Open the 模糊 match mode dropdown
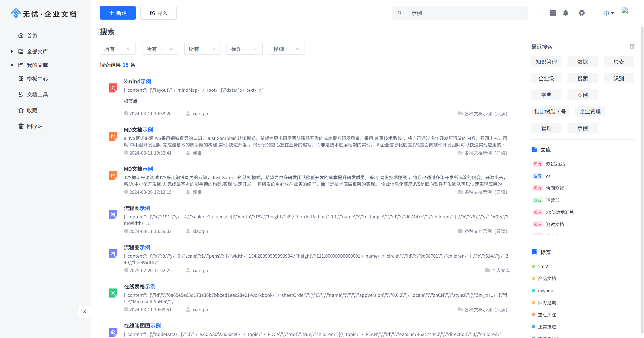The image size is (644, 338). pos(287,49)
